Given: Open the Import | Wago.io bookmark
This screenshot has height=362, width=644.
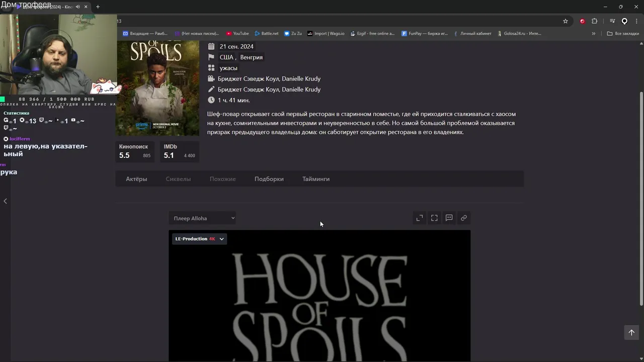Looking at the screenshot, I should (326, 34).
